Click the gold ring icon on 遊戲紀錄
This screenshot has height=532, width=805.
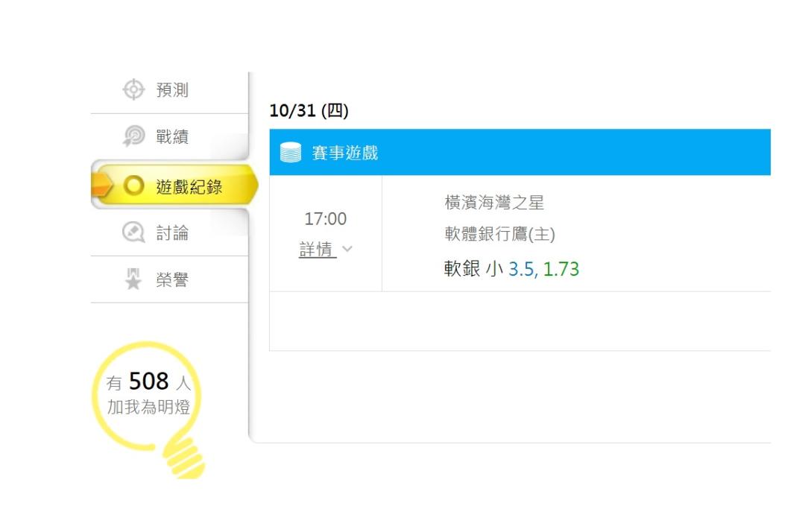133,186
